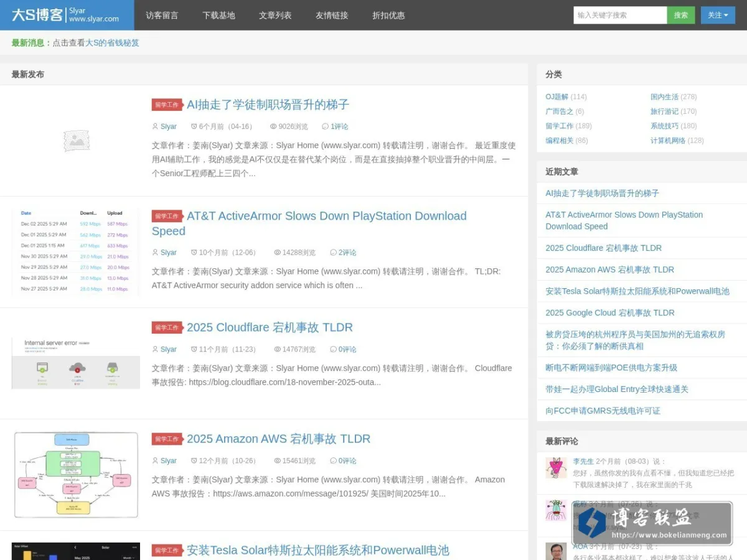Screen dimensions: 747x560
Task: Follow the 大S的省钱秘笈 news link
Action: (112, 43)
